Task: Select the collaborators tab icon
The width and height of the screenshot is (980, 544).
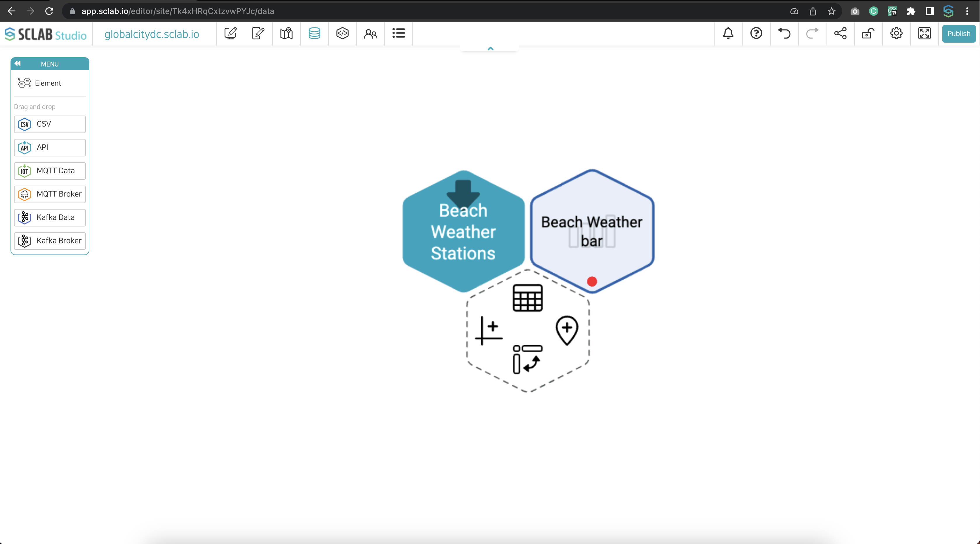Action: (x=370, y=34)
